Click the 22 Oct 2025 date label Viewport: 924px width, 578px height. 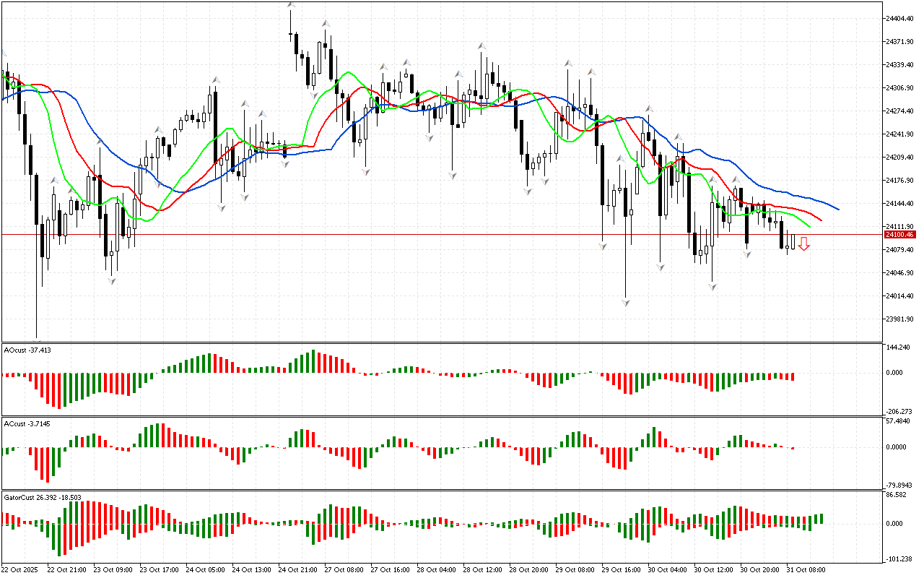(x=21, y=570)
